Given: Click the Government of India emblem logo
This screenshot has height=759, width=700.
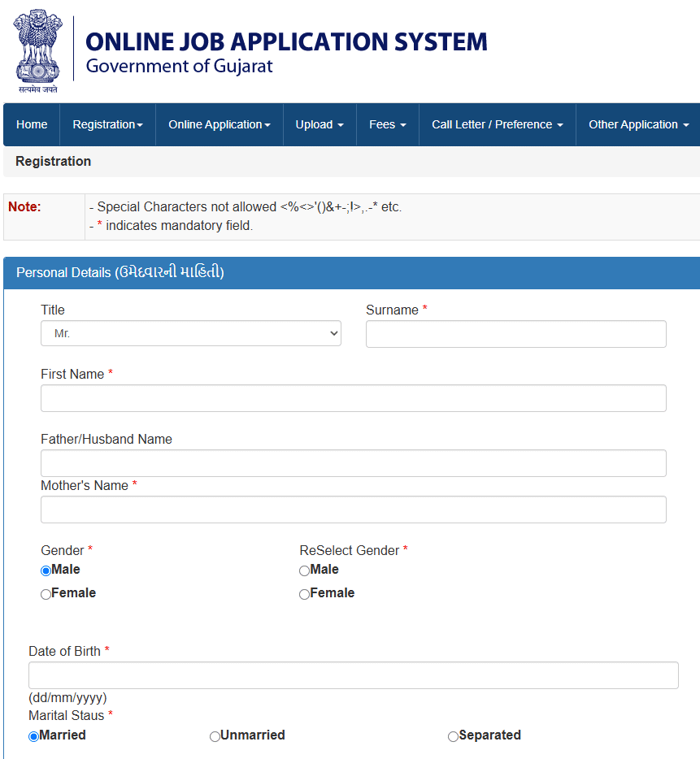Looking at the screenshot, I should [x=37, y=51].
